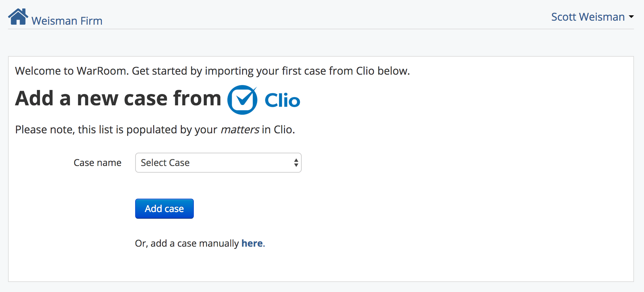Open the Weisman Firm home link
This screenshot has width=644, height=292.
pyautogui.click(x=67, y=21)
